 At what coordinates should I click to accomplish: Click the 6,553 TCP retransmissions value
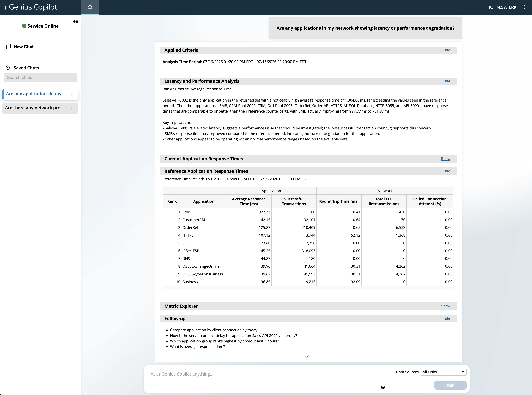click(x=401, y=228)
